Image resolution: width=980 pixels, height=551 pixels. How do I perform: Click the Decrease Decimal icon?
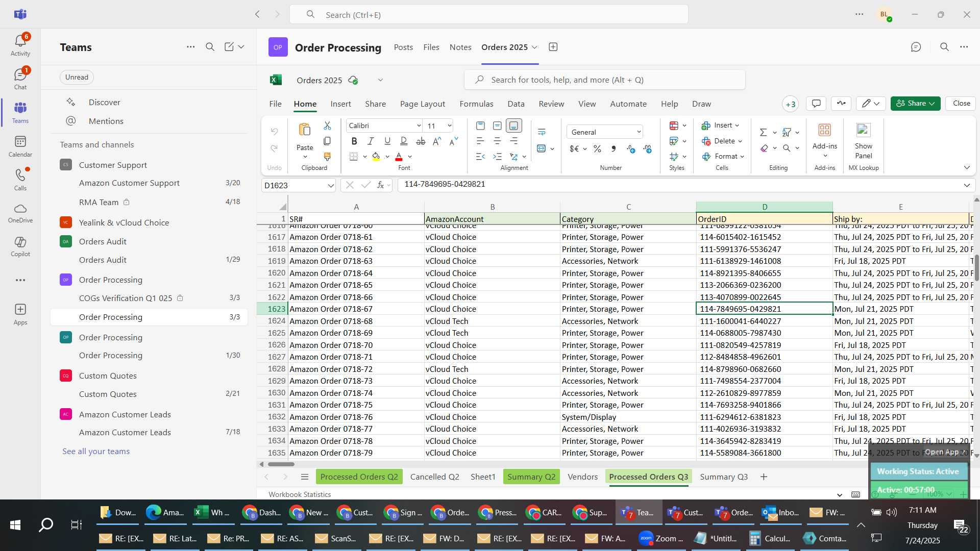click(648, 149)
